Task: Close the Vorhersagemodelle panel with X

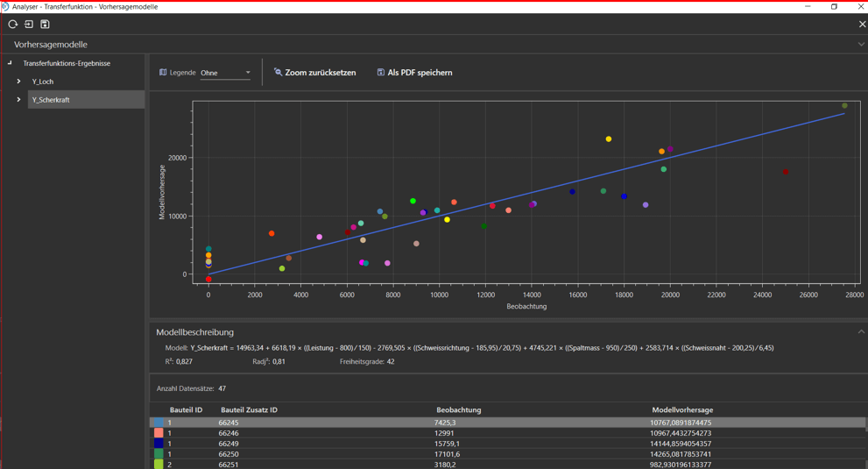Action: coord(862,25)
